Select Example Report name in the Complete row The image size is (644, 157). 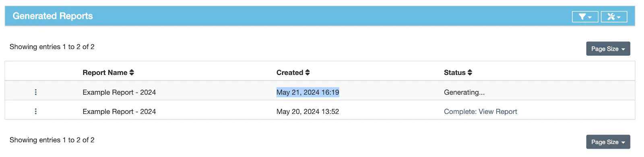point(119,112)
